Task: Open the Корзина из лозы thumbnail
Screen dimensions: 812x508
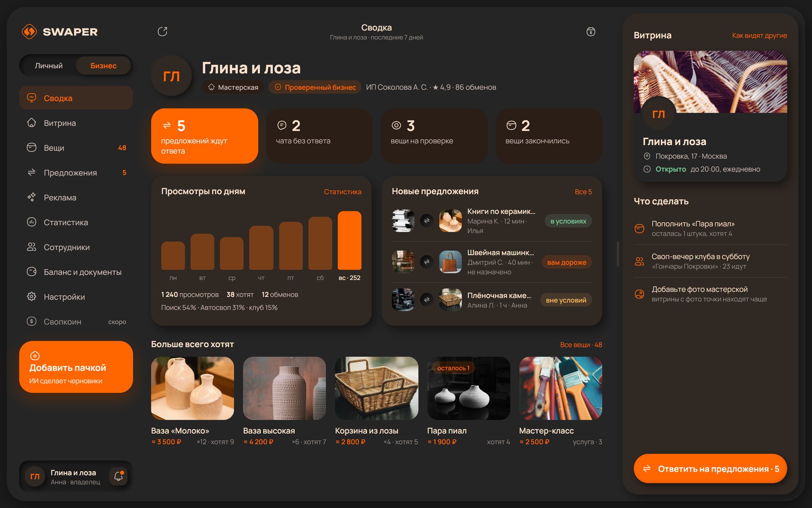Action: point(376,388)
